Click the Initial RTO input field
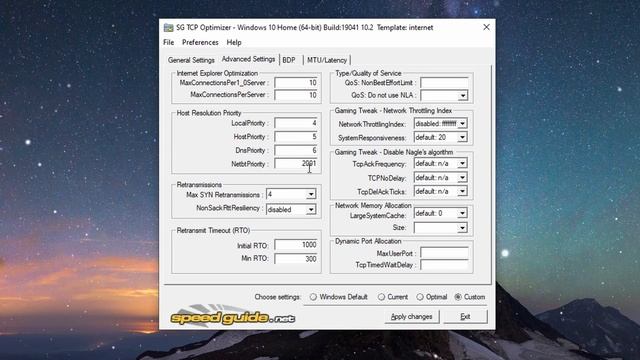This screenshot has width=640, height=360. coord(296,245)
